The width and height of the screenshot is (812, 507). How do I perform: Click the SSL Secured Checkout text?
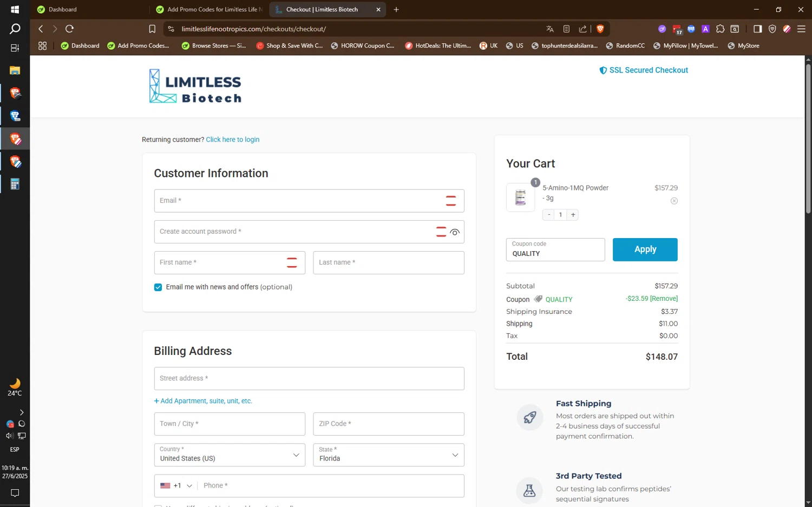point(649,70)
